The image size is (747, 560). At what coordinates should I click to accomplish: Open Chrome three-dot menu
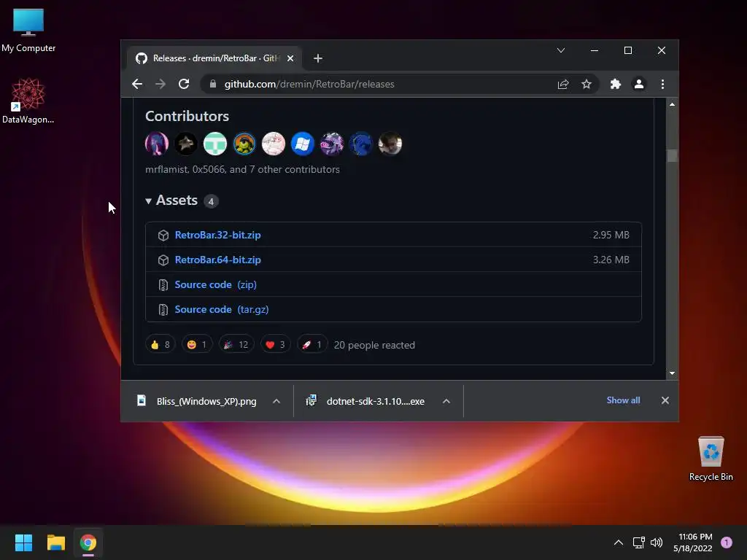click(662, 85)
